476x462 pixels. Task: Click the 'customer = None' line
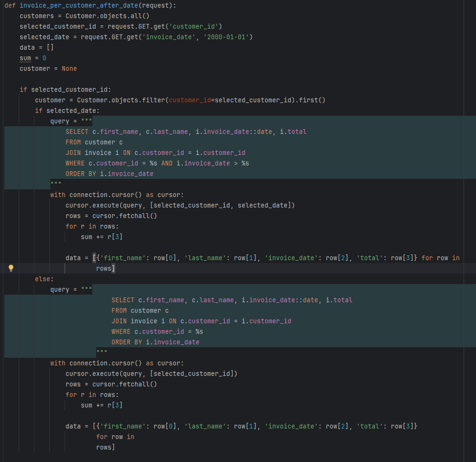(x=48, y=68)
